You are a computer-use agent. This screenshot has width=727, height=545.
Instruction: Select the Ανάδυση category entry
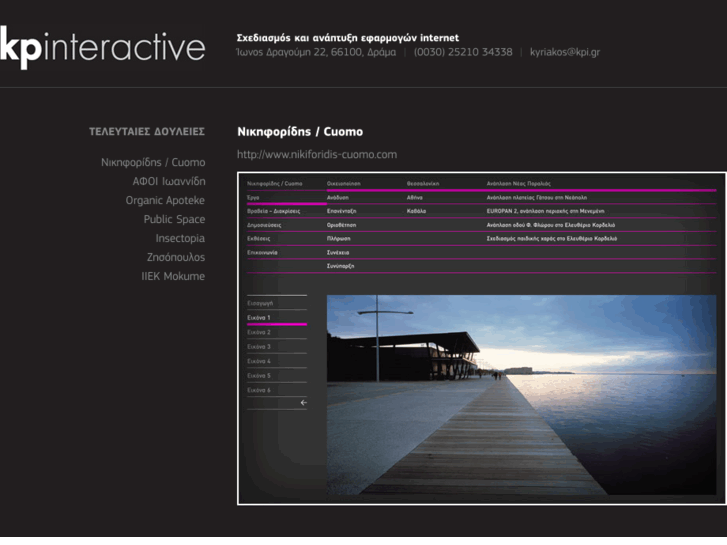[x=338, y=198]
